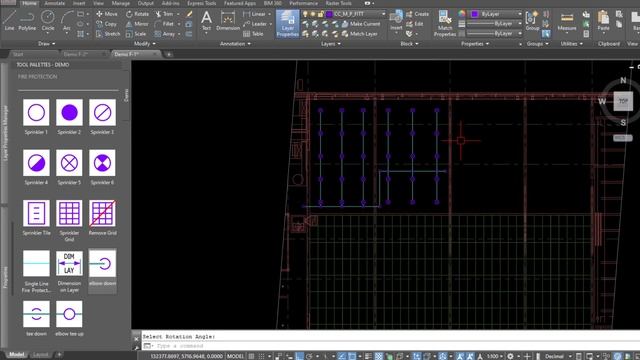Pick Sprinkler 1 from tool palette
Image resolution: width=640 pixels, height=360 pixels.
click(36, 116)
